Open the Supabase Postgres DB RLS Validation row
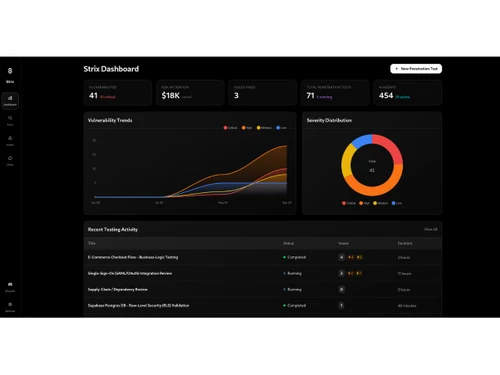 click(263, 305)
